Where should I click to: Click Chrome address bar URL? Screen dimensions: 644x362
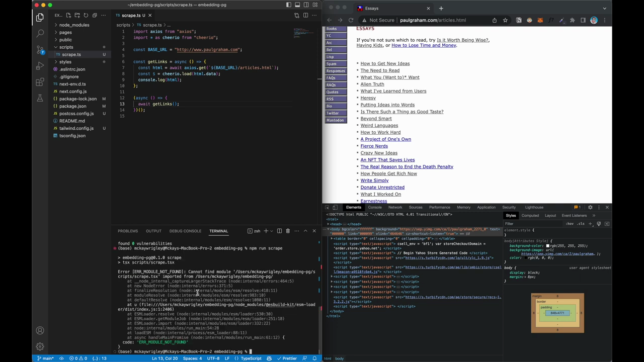(433, 20)
